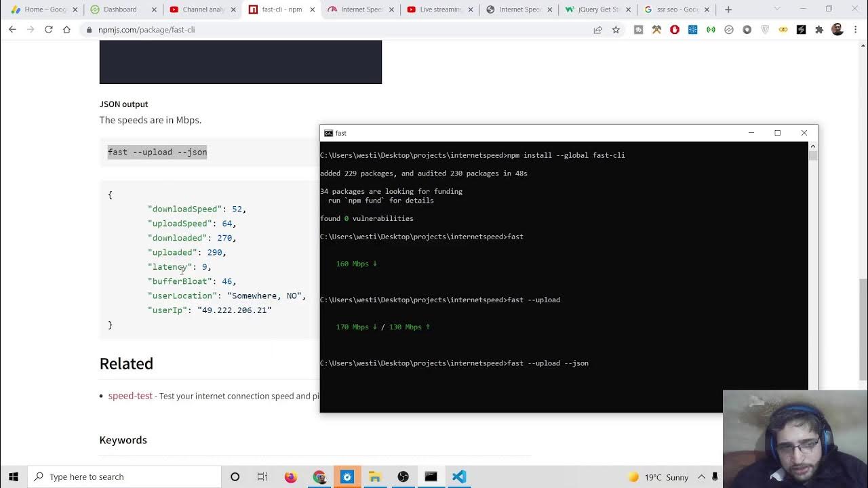The width and height of the screenshot is (868, 488).
Task: Open the Chrome three-dot menu
Action: click(x=856, y=30)
